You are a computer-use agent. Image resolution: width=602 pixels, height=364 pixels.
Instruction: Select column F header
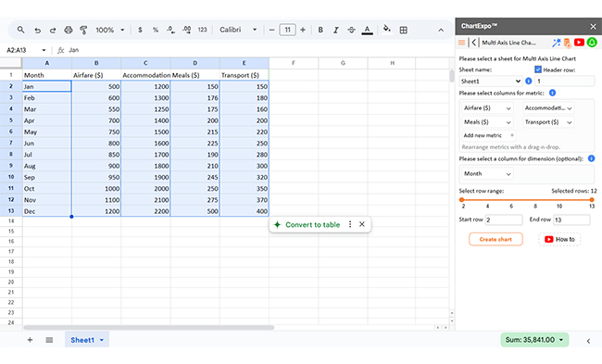(x=294, y=63)
